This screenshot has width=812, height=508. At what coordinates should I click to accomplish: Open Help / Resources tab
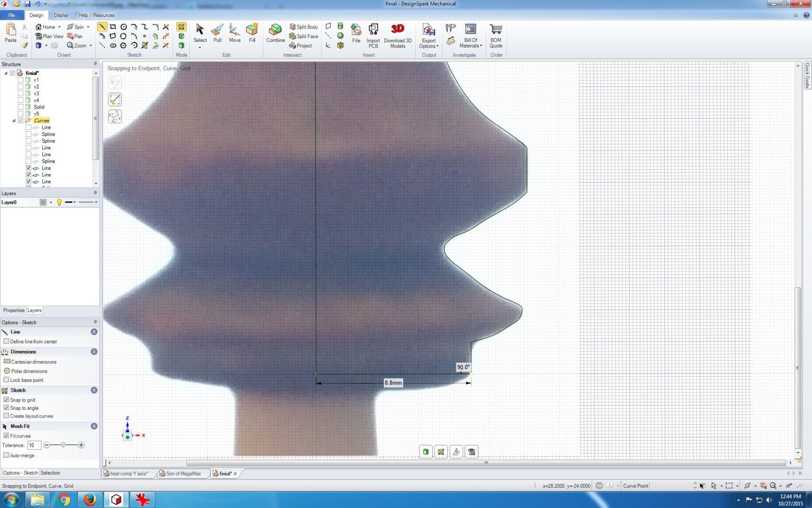96,15
